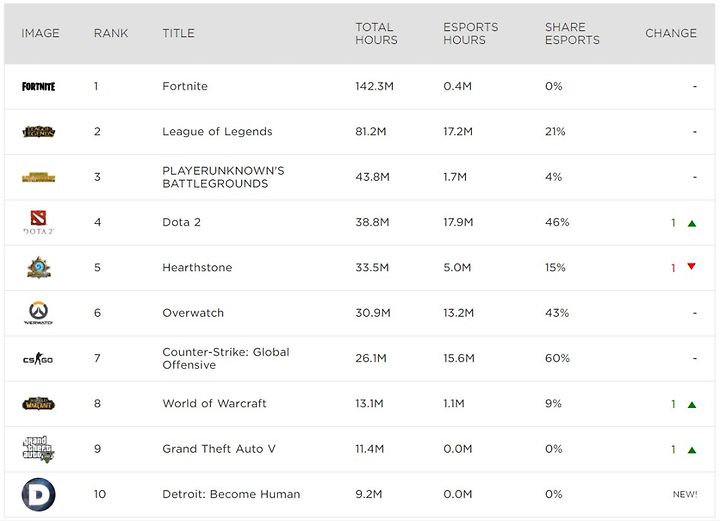This screenshot has height=521, width=720.
Task: Select Detroit: Become Human title
Action: 231,494
